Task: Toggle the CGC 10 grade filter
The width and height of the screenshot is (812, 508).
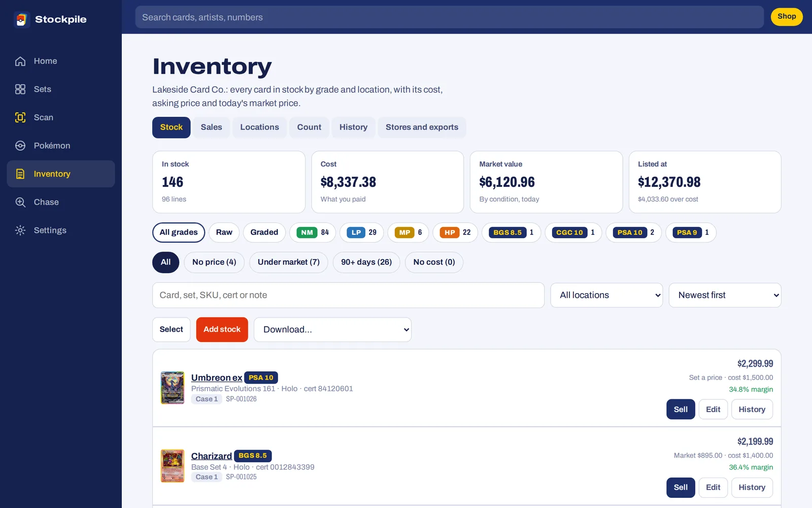Action: pos(573,232)
